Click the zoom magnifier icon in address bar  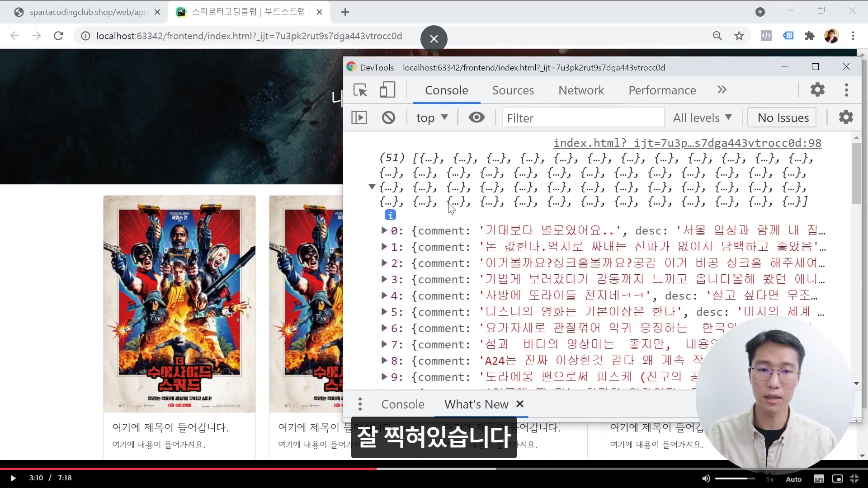click(717, 36)
